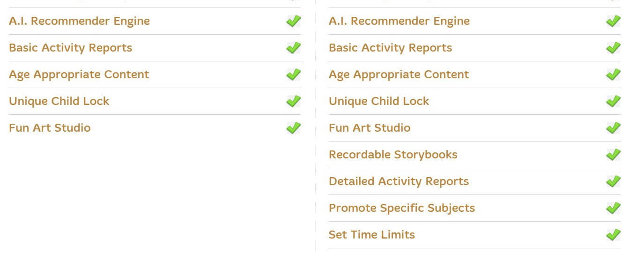Select Detailed Activity Reports feature text

[x=399, y=182]
